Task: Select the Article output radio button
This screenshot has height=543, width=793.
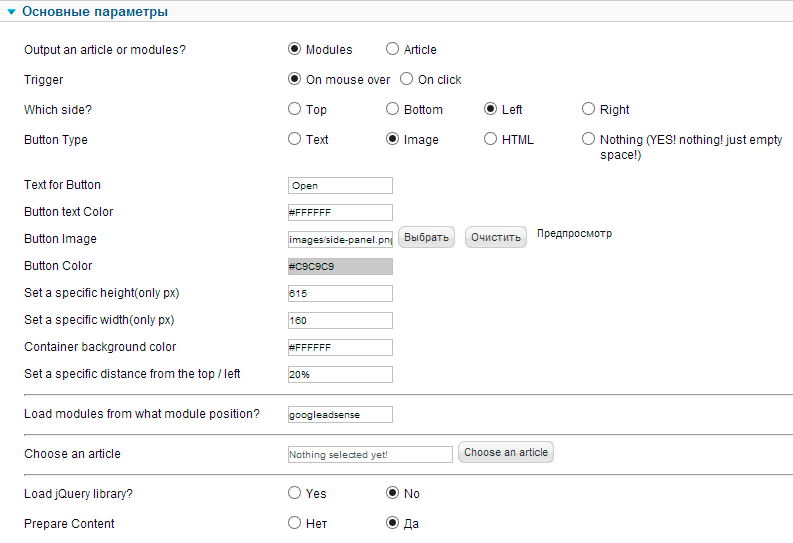Action: [x=392, y=49]
